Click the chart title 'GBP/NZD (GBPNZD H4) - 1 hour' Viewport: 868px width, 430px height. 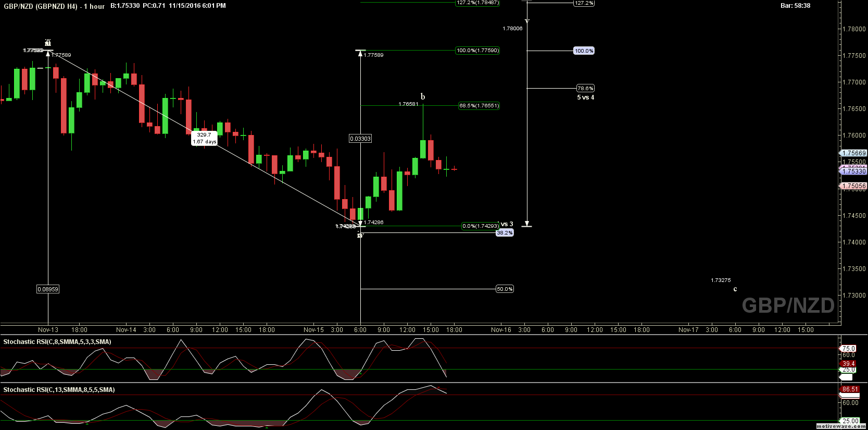pos(54,6)
